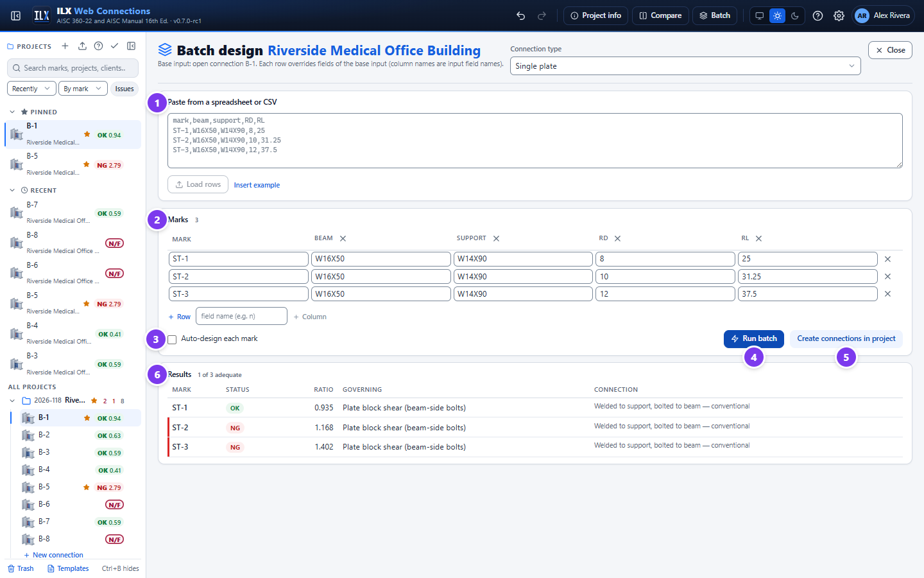The height and width of the screenshot is (578, 924).
Task: Open the By mark grouping dropdown
Action: 83,89
